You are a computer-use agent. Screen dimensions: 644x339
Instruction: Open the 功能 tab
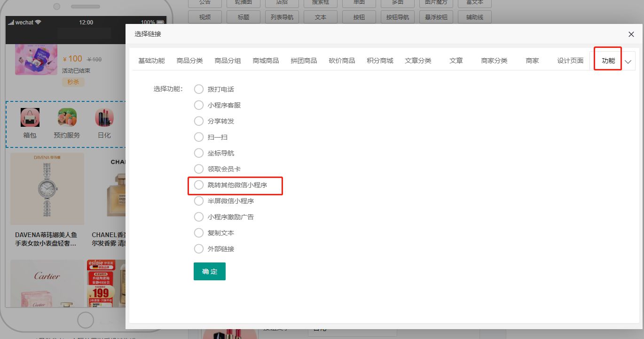(608, 61)
